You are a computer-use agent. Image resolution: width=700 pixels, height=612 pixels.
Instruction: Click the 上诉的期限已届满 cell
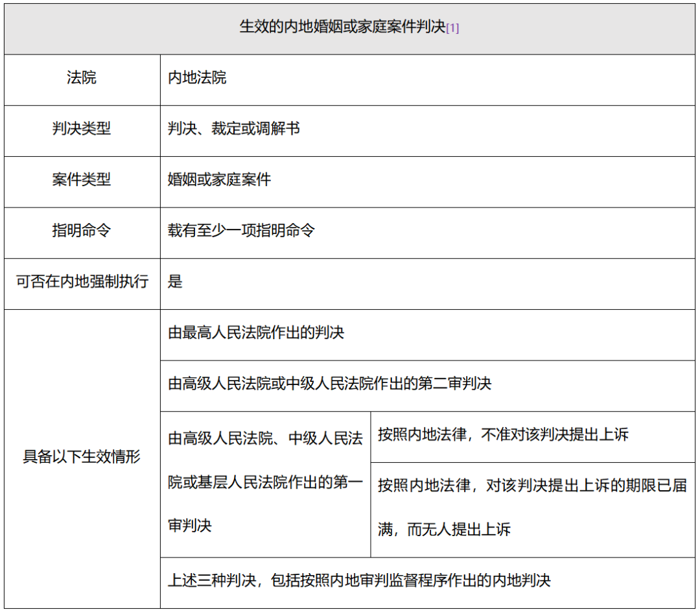pos(533,510)
